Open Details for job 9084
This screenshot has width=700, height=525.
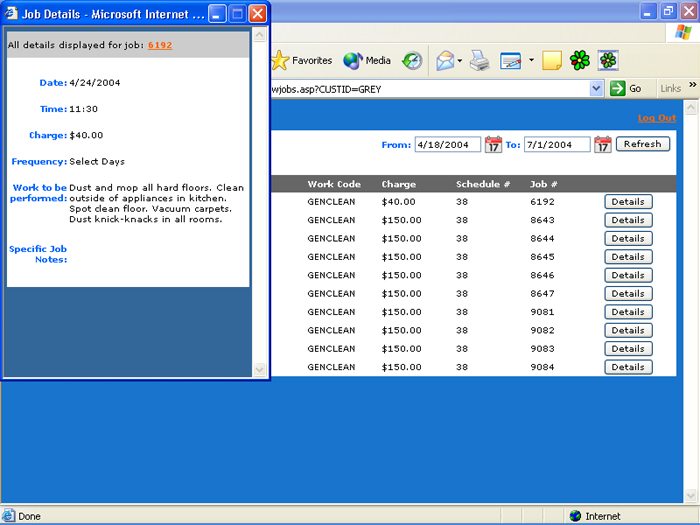(628, 367)
